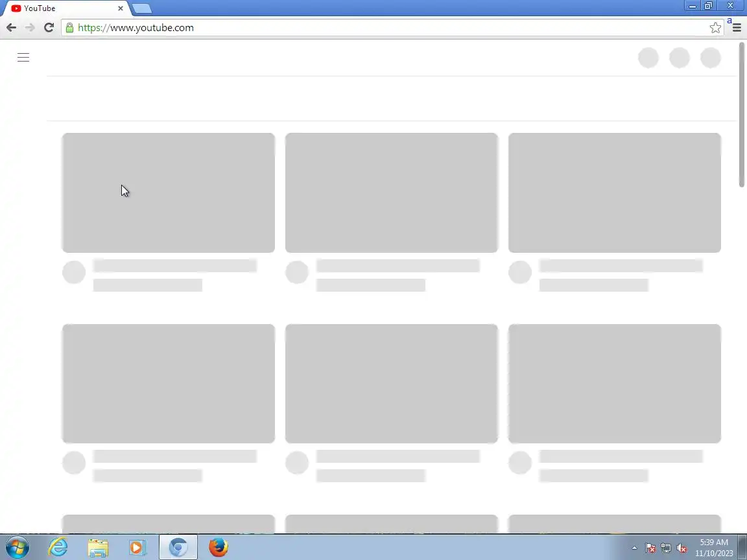
Task: Open the network status tray icon
Action: point(666,548)
